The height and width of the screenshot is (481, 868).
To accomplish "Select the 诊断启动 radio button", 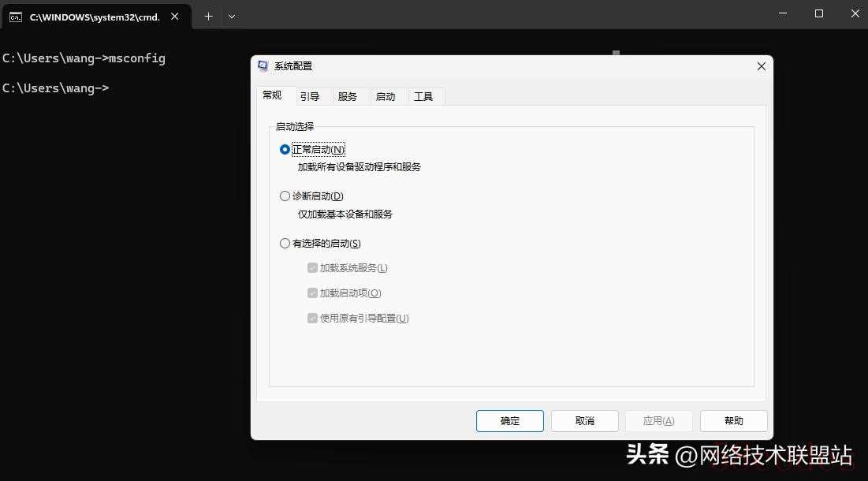I will click(x=285, y=196).
